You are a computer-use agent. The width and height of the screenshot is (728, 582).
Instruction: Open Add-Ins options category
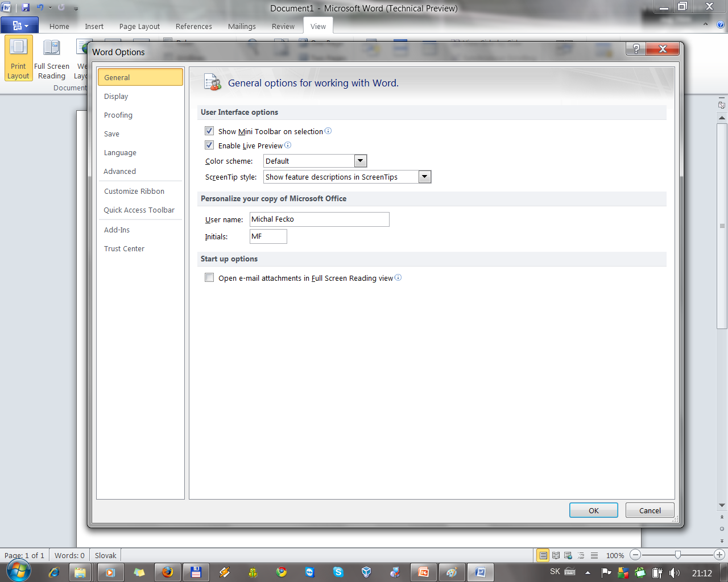pos(140,230)
